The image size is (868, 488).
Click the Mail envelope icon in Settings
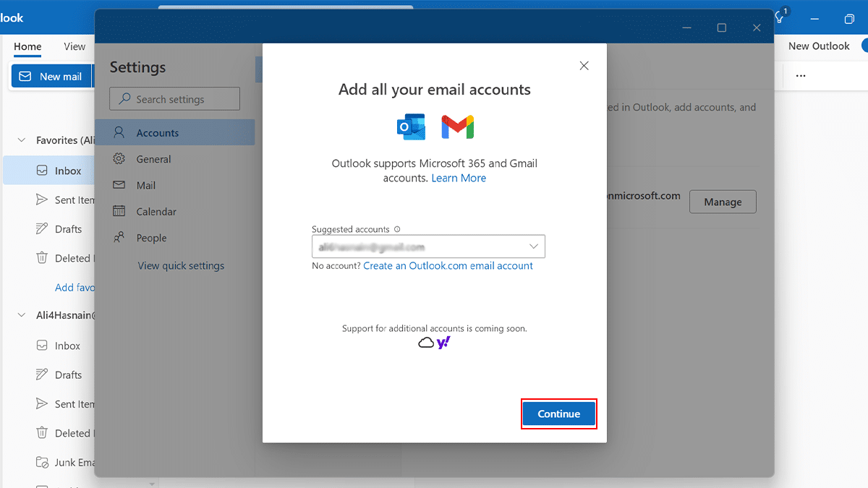click(118, 184)
